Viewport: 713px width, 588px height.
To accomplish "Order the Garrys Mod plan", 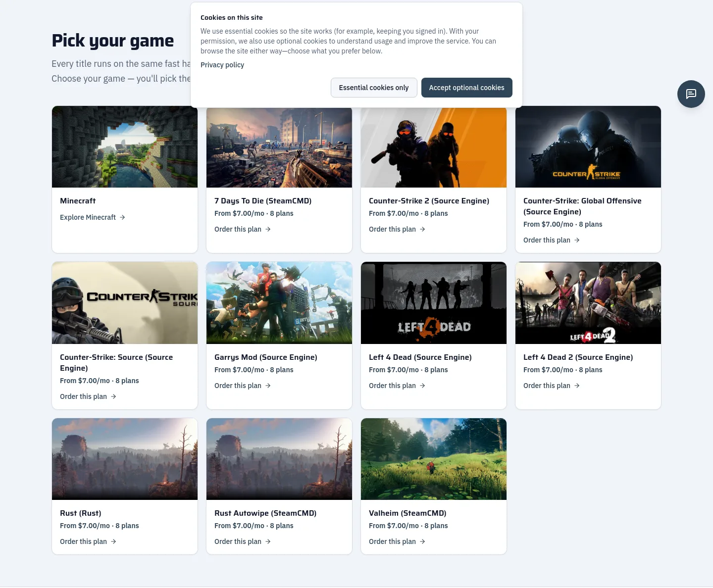I will tap(243, 386).
